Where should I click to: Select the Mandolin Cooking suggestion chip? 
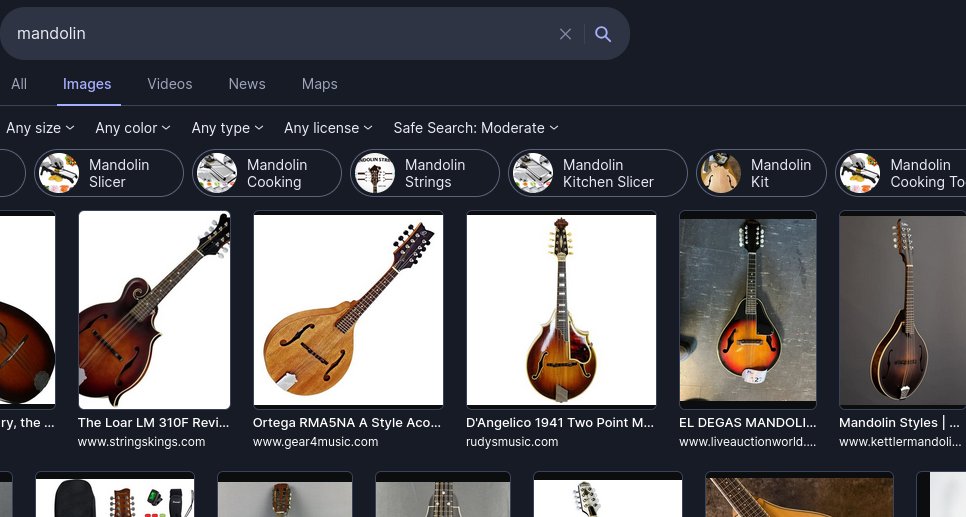267,173
